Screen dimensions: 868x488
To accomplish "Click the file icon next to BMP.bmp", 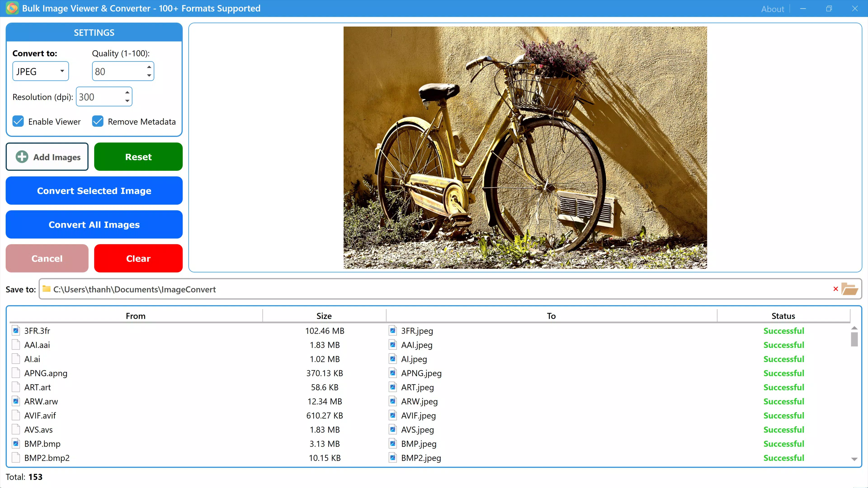I will pos(16,443).
